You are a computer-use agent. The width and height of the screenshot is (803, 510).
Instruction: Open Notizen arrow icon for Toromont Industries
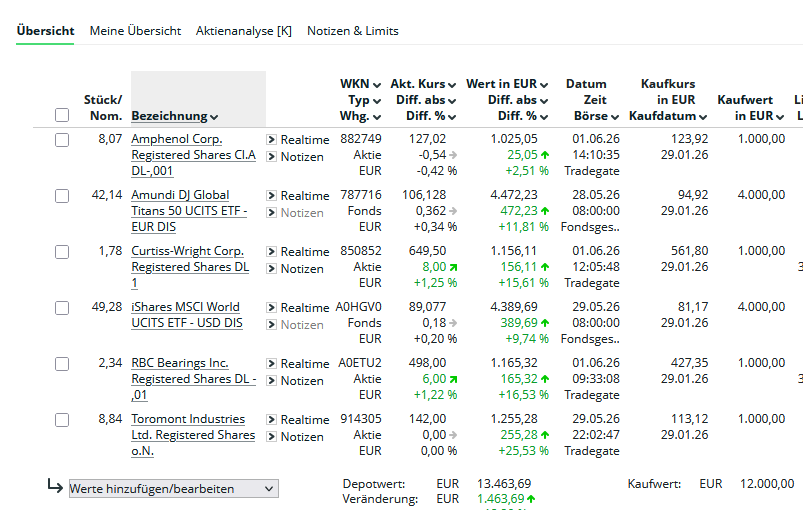271,436
